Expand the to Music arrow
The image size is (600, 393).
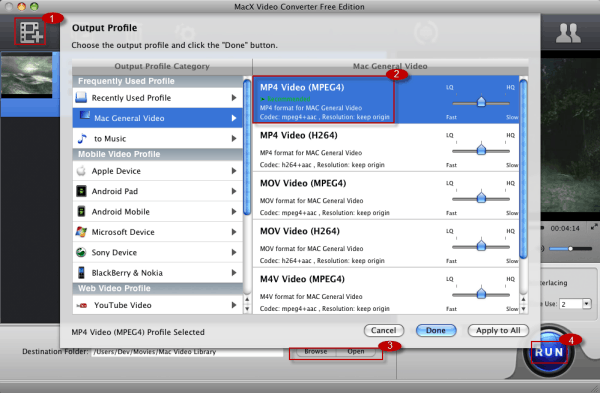tap(234, 139)
